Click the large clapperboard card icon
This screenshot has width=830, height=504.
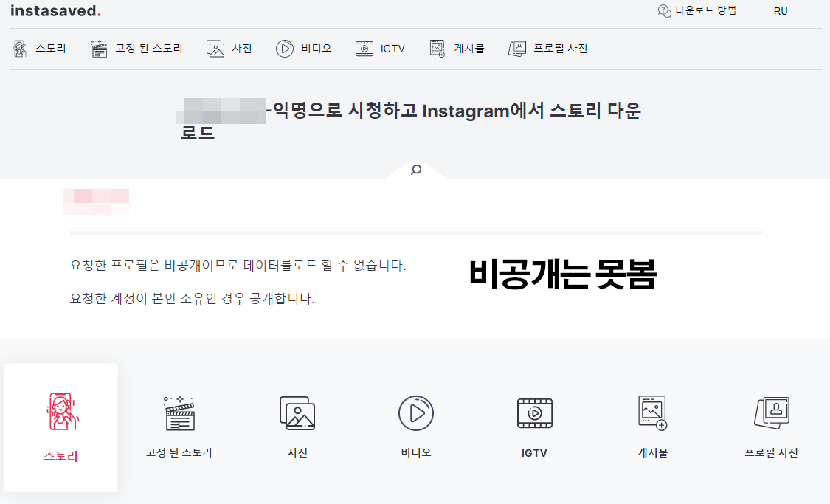point(179,413)
